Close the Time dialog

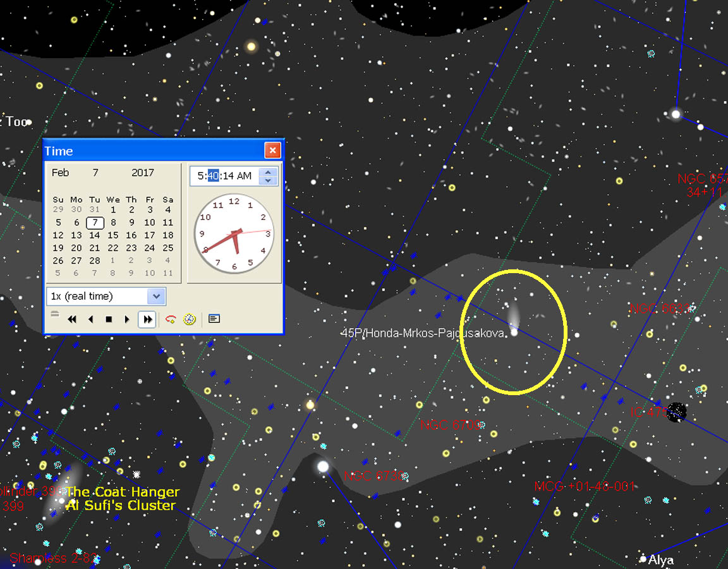point(272,150)
